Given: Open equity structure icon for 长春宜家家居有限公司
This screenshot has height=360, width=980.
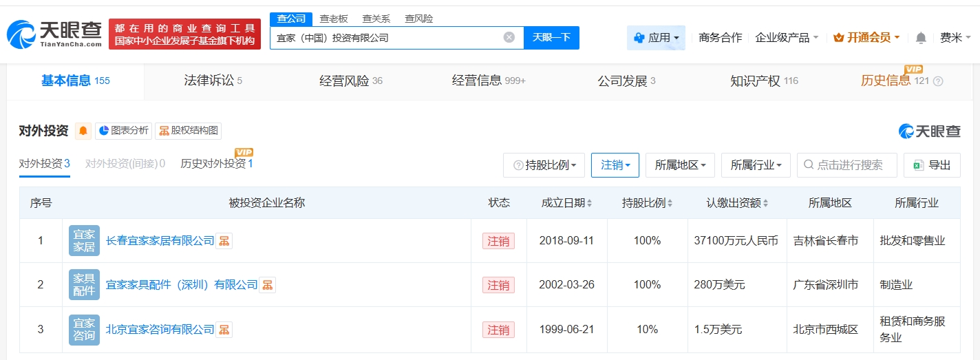Looking at the screenshot, I should 224,241.
